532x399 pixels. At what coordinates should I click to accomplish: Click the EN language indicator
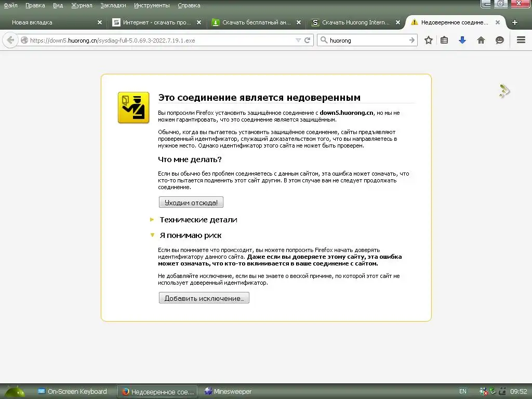(x=463, y=392)
